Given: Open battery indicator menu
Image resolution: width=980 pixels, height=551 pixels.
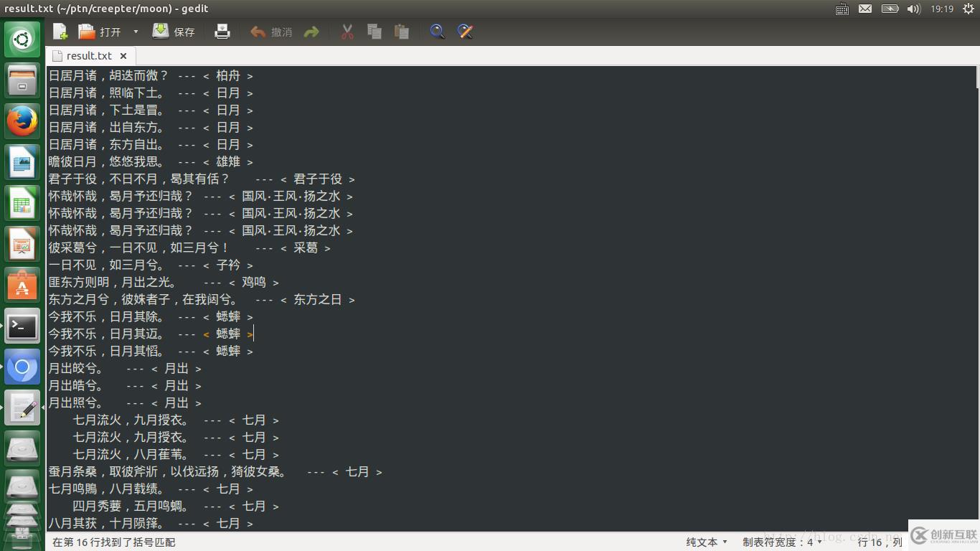Looking at the screenshot, I should 890,9.
